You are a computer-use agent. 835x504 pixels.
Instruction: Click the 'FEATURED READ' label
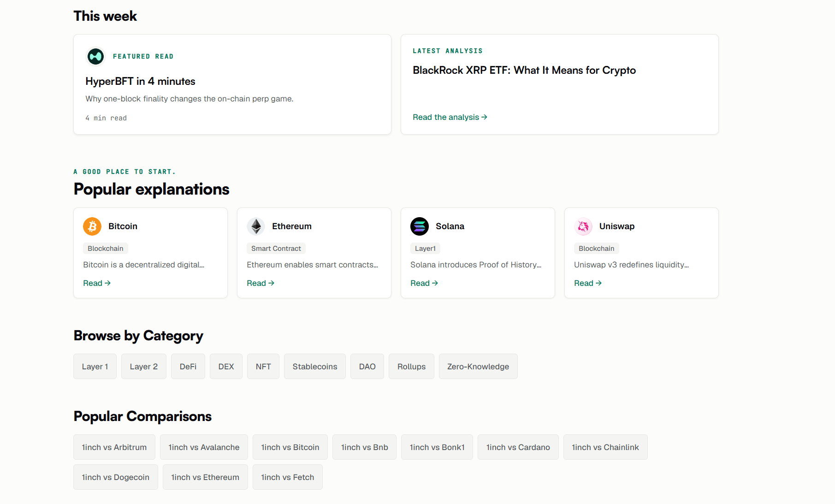tap(143, 57)
